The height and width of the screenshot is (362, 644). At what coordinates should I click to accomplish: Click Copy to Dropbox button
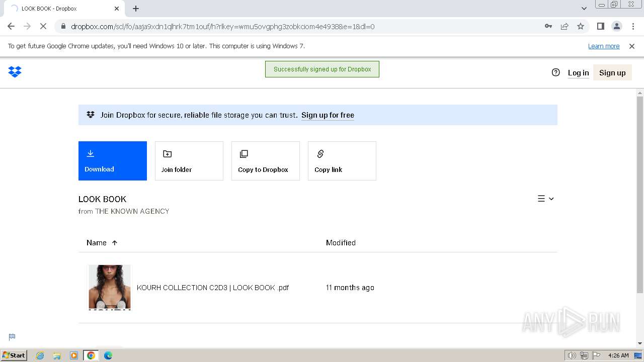coord(266,161)
